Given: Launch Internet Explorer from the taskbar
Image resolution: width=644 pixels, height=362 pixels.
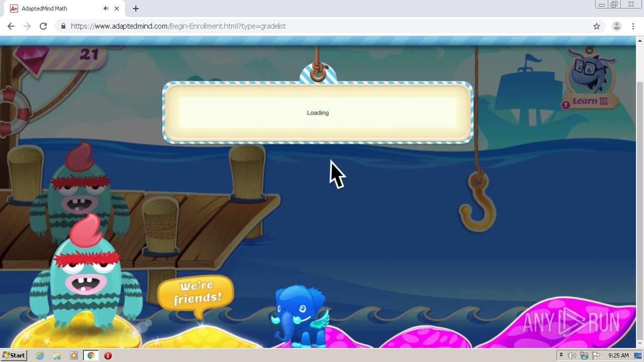Looking at the screenshot, I should click(40, 355).
